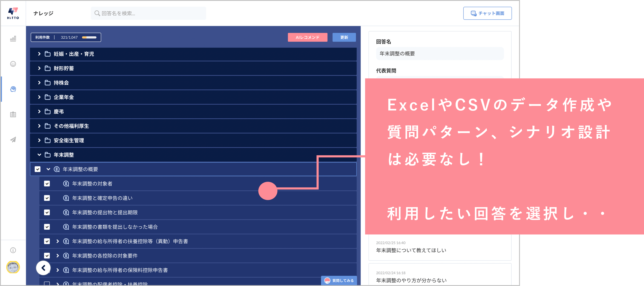This screenshot has width=644, height=286.
Task: Uncheck the 年末調整の対象者 checkbox
Action: coord(47,184)
